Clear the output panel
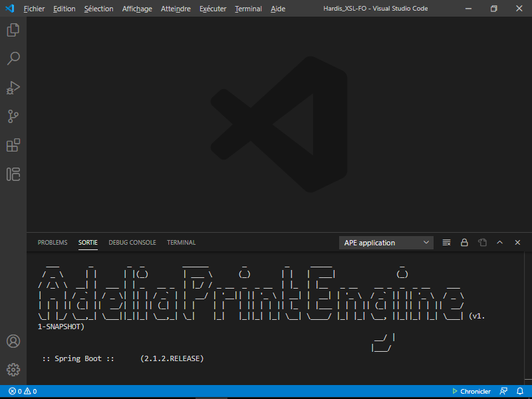The height and width of the screenshot is (399, 532). click(x=446, y=243)
